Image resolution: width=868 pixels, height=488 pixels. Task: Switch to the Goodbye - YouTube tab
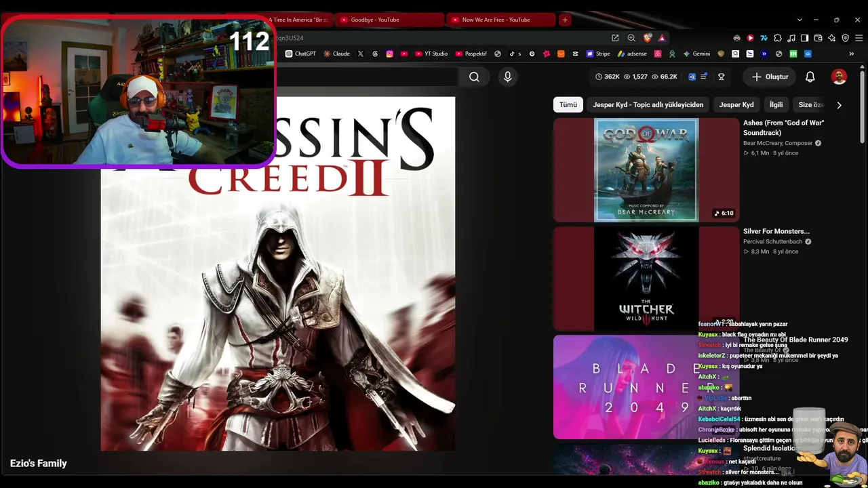point(389,20)
